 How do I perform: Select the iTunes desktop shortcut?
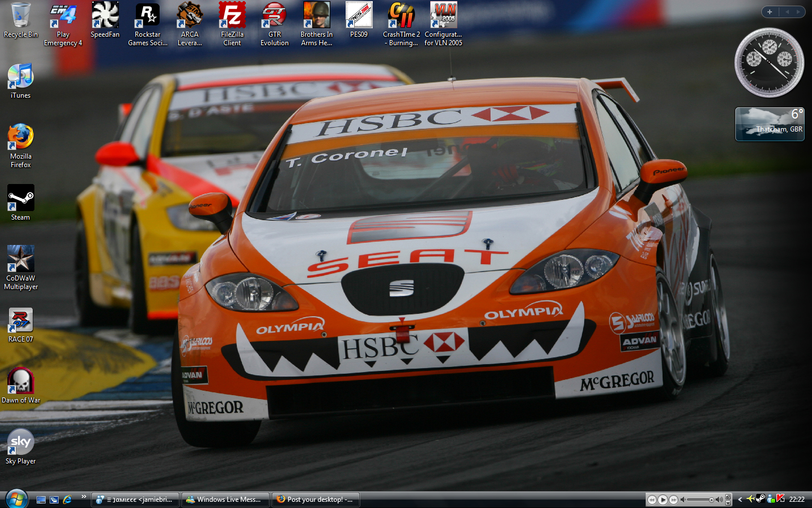coord(20,81)
